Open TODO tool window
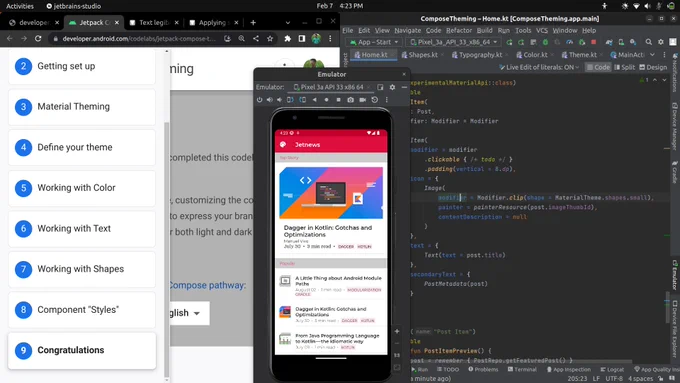680x383 pixels. pyautogui.click(x=448, y=370)
